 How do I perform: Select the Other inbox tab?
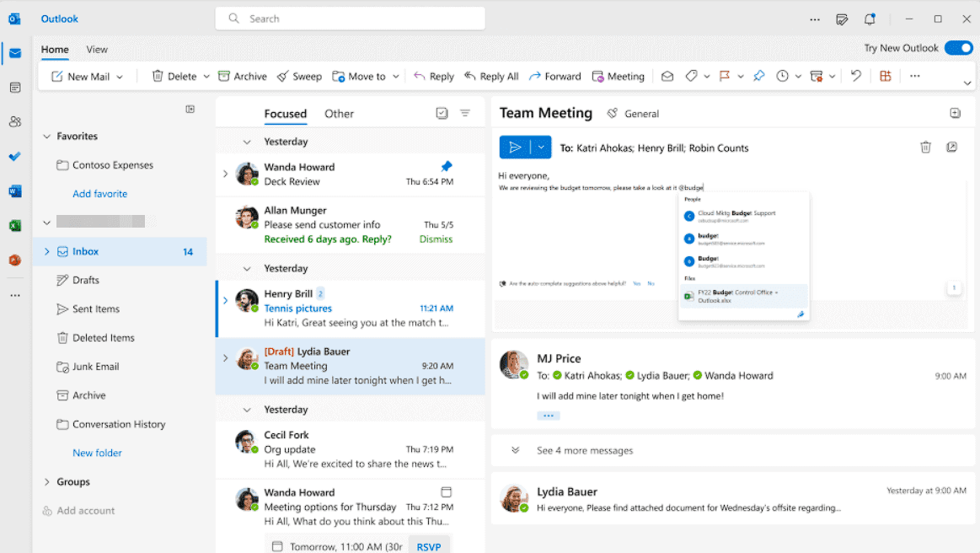[x=340, y=114]
